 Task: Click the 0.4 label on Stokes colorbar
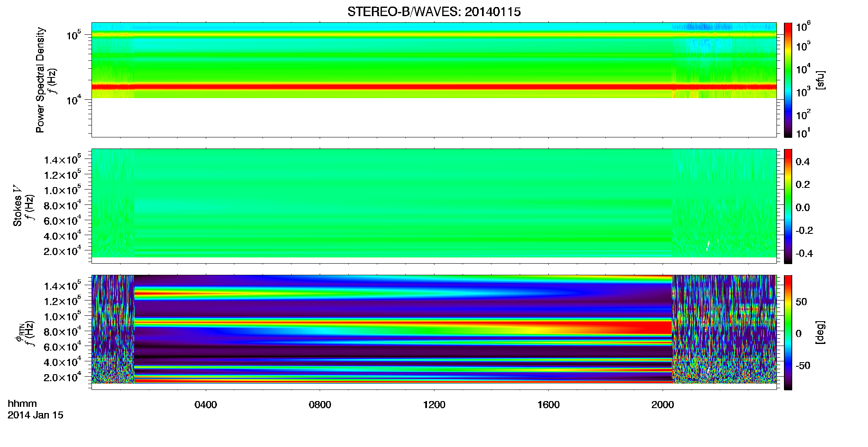tap(803, 162)
